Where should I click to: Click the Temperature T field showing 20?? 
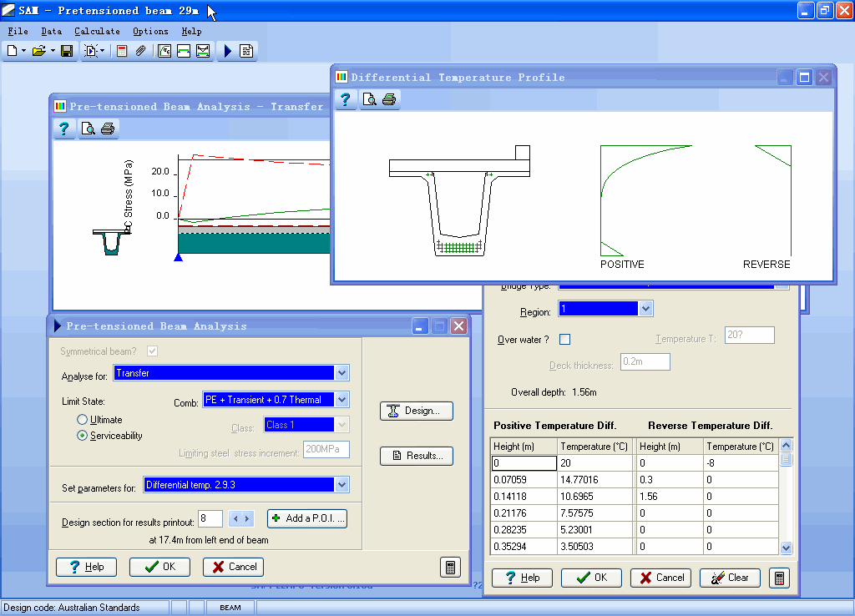[750, 336]
